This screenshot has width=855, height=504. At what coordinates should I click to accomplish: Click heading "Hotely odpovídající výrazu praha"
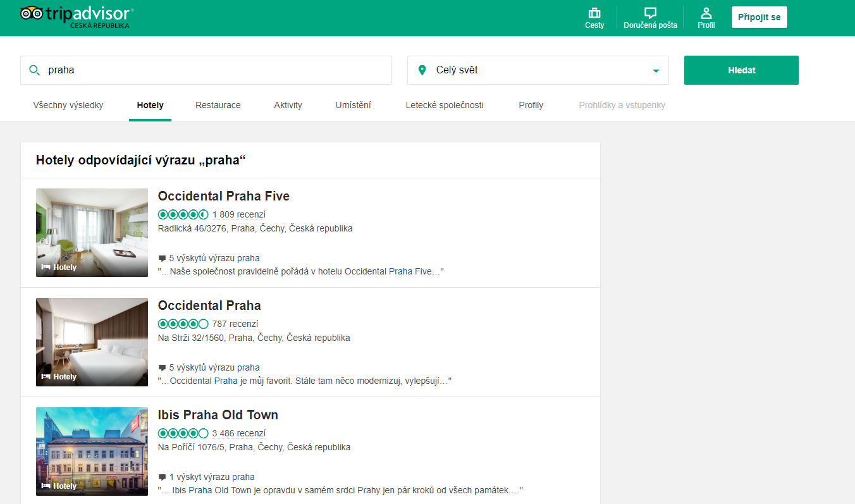coord(140,160)
